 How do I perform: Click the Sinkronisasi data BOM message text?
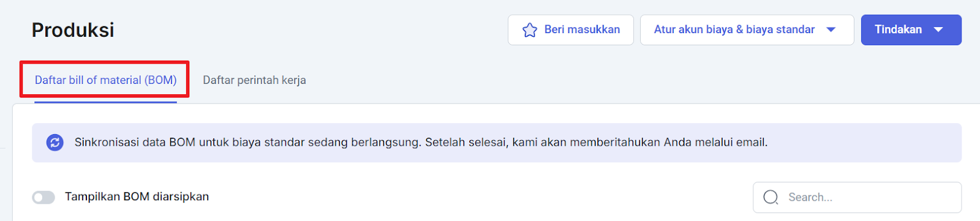point(421,142)
